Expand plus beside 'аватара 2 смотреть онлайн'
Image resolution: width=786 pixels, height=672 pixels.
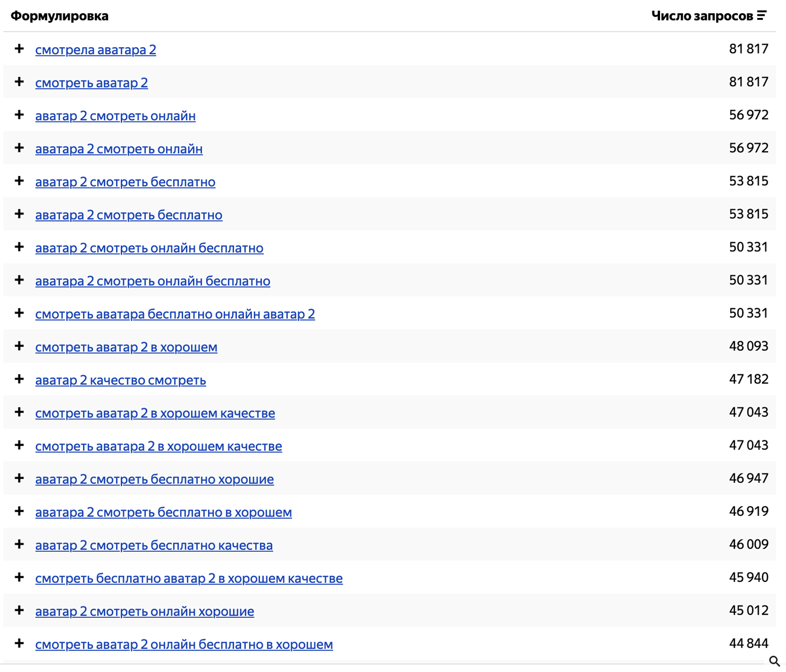[19, 148]
